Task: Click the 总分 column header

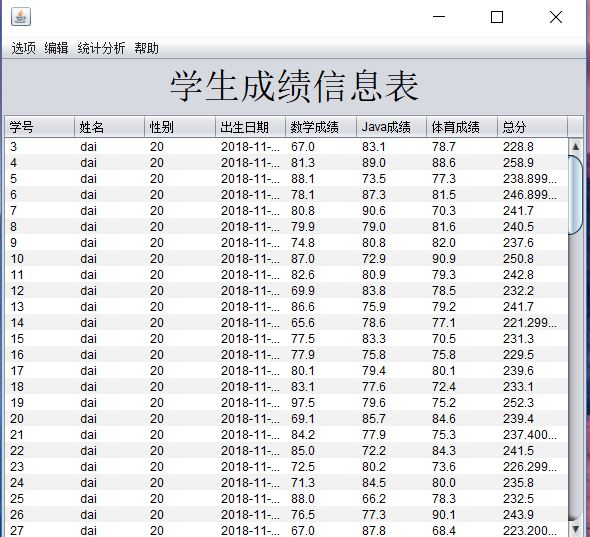Action: 532,127
